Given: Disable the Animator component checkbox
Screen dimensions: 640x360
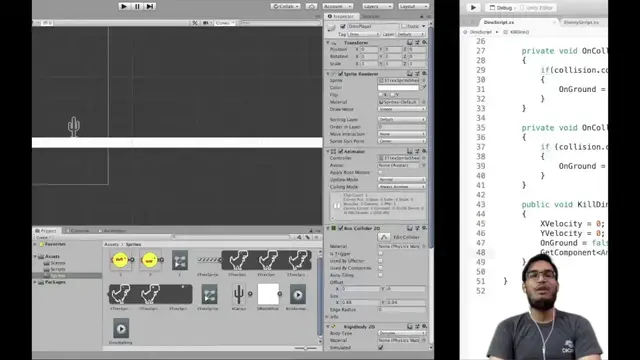Looking at the screenshot, I should pyautogui.click(x=340, y=151).
